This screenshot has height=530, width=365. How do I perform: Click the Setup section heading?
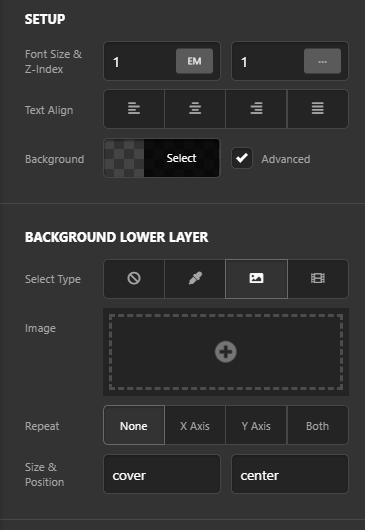coord(45,19)
